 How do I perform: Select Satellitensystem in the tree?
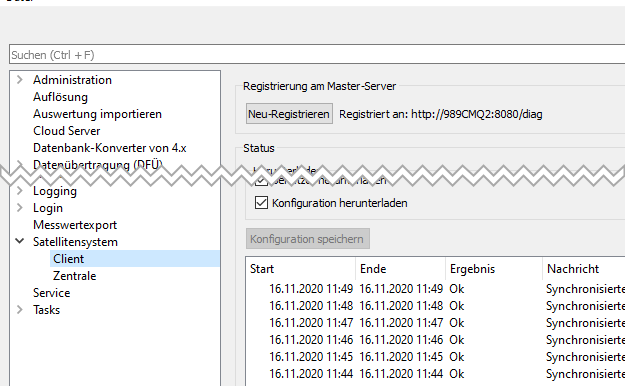75,242
